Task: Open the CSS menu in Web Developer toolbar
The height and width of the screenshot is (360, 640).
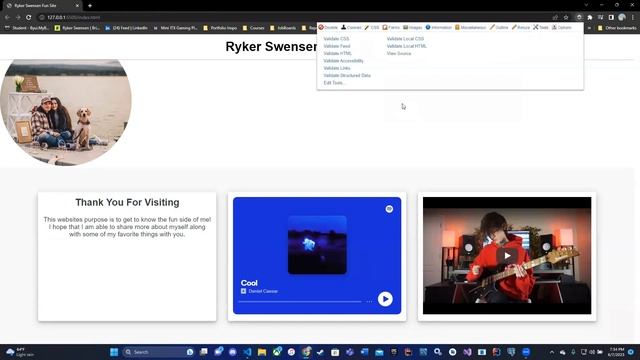Action: [372, 27]
